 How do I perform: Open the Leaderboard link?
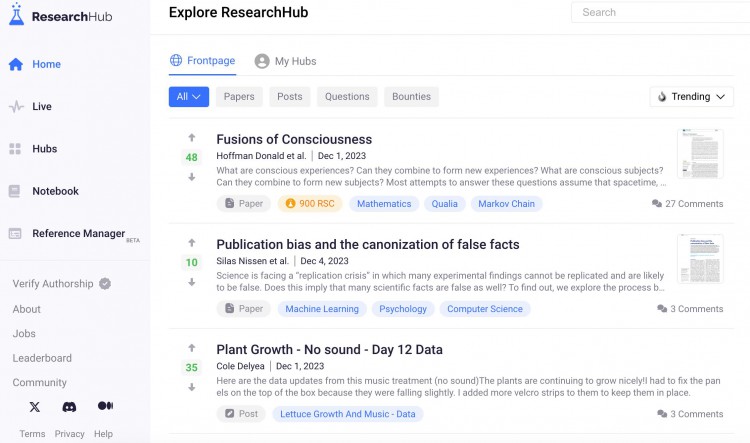[42, 358]
